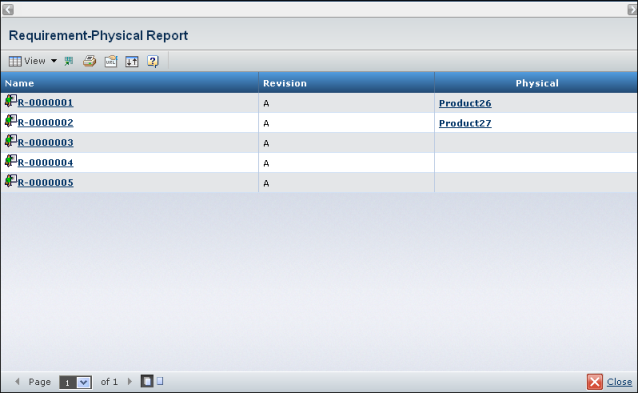
Task: Open the Product27 physical link
Action: coord(465,123)
